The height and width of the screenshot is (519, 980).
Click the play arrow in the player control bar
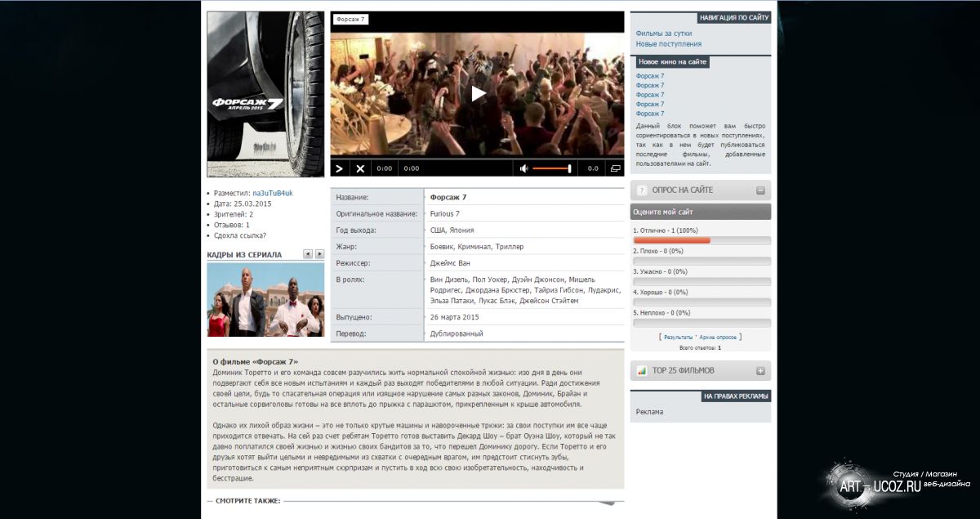(341, 168)
